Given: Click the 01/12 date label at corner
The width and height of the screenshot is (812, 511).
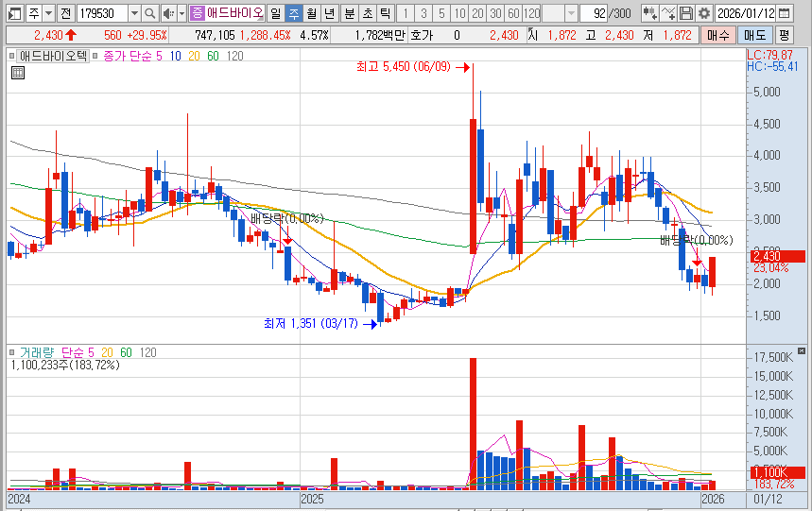Looking at the screenshot, I should pyautogui.click(x=768, y=499).
